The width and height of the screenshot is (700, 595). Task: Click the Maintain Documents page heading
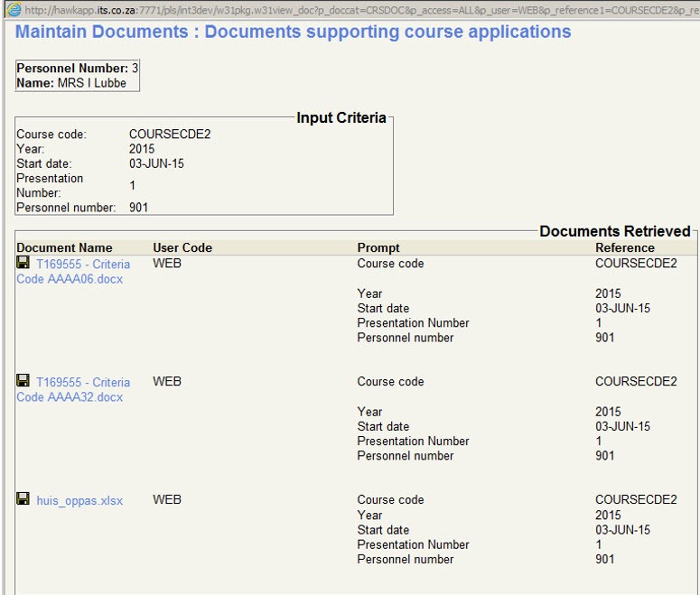pyautogui.click(x=294, y=33)
